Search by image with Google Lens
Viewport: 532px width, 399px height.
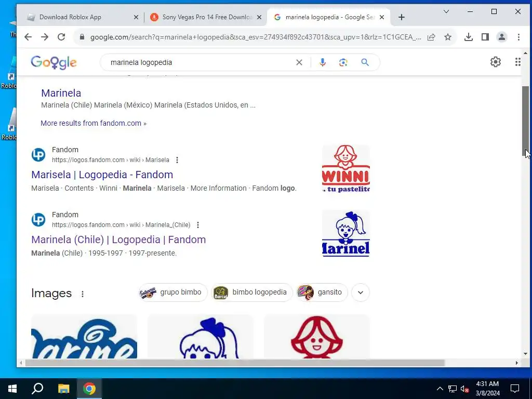(343, 62)
